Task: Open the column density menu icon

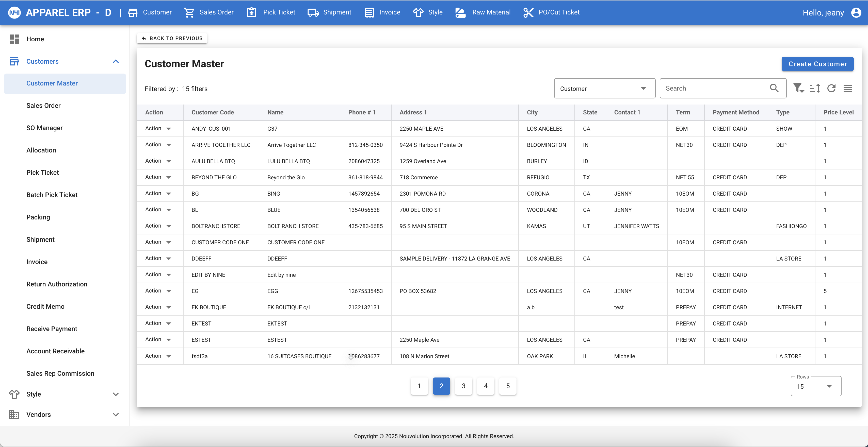Action: tap(848, 88)
